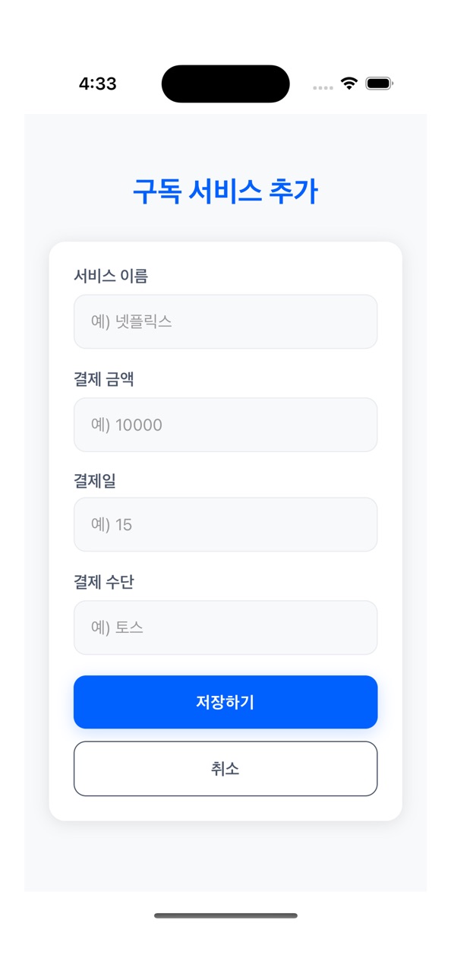The height and width of the screenshot is (980, 451).
Task: Tap the cellular signal dots indicator
Action: tap(323, 88)
